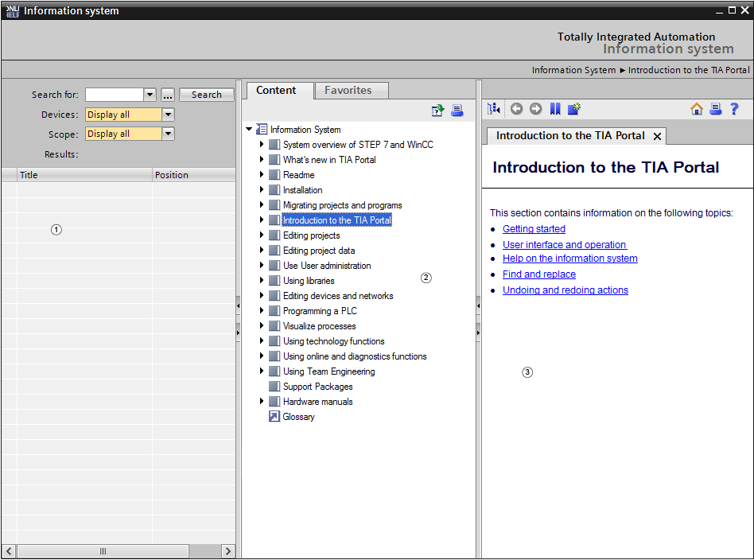
Task: Click the Support Packages book icon
Action: tap(274, 387)
